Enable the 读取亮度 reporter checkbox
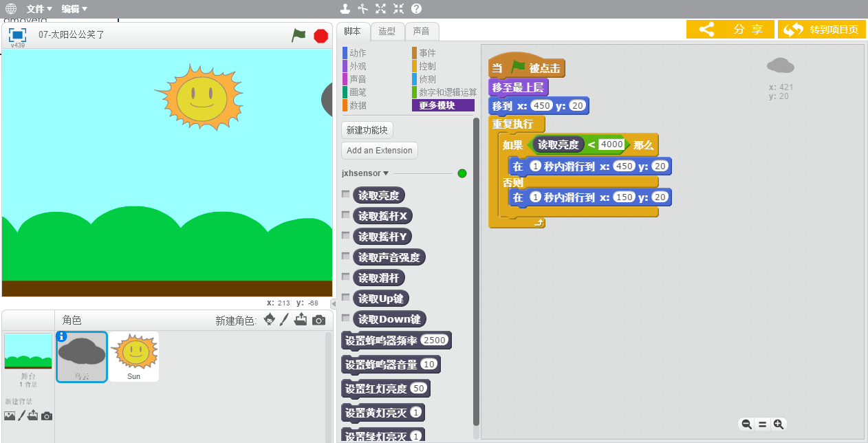 [x=346, y=195]
